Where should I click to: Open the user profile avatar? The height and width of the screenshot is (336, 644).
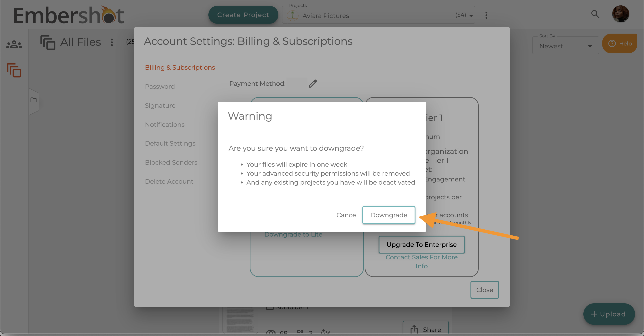point(620,14)
